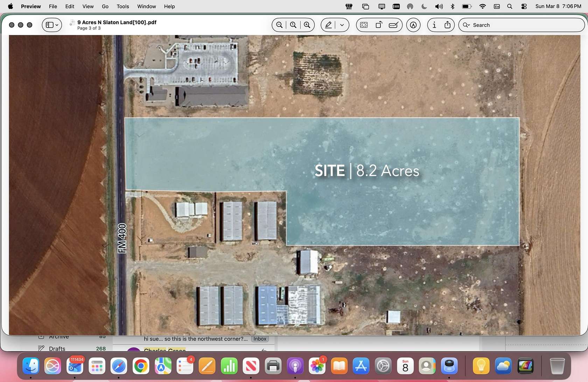The image size is (588, 382).
Task: Open the Window menu
Action: [146, 6]
